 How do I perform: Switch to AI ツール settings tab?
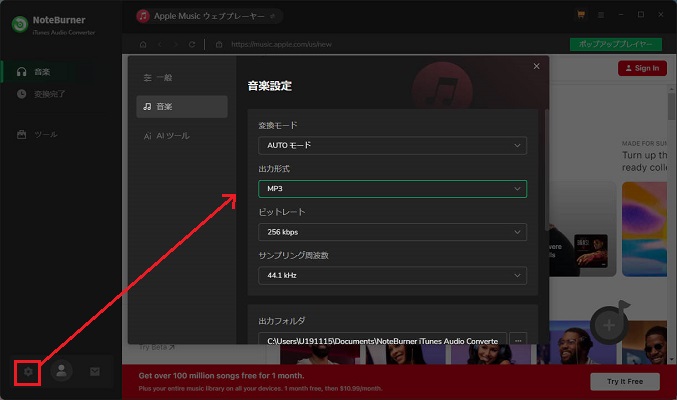182,136
